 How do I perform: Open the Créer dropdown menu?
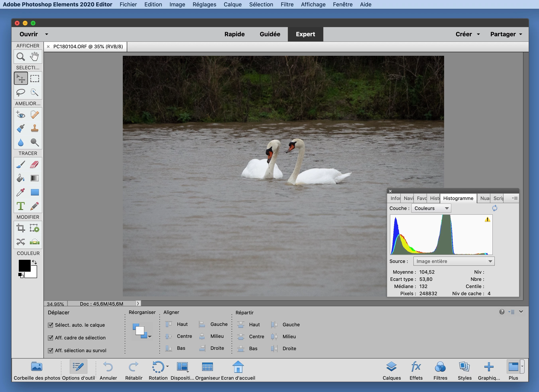467,34
